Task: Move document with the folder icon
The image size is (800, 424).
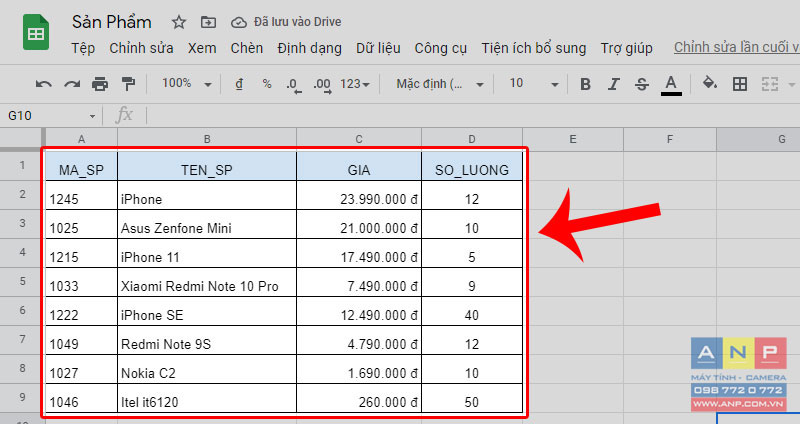Action: click(x=208, y=22)
